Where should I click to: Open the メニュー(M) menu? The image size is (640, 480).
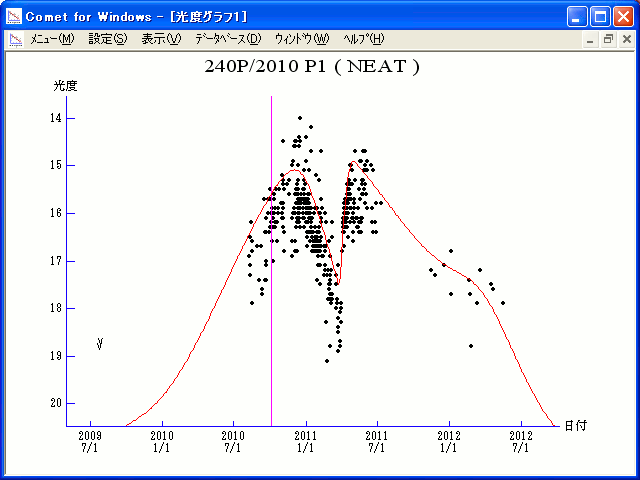pyautogui.click(x=52, y=39)
